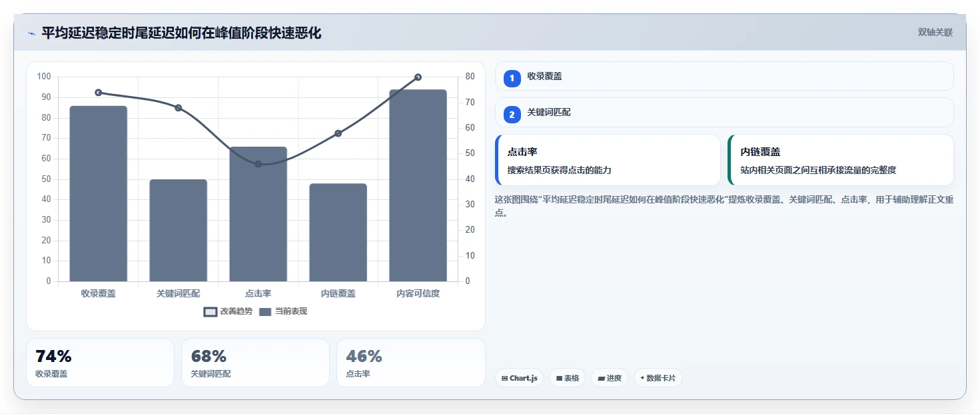This screenshot has height=414, width=980.
Task: Toggle the 当前表现 legend swatch
Action: click(265, 311)
